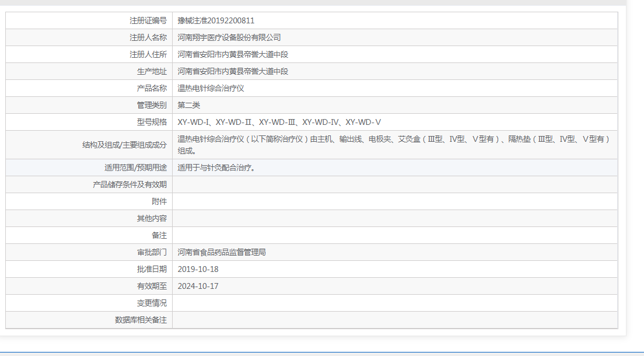Select expiry date 2024-10-17
The image size is (644, 356).
198,286
